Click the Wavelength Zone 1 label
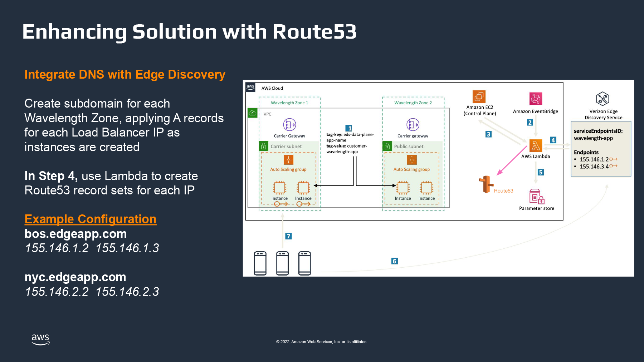Screen dimensions: 644x362 pyautogui.click(x=289, y=103)
